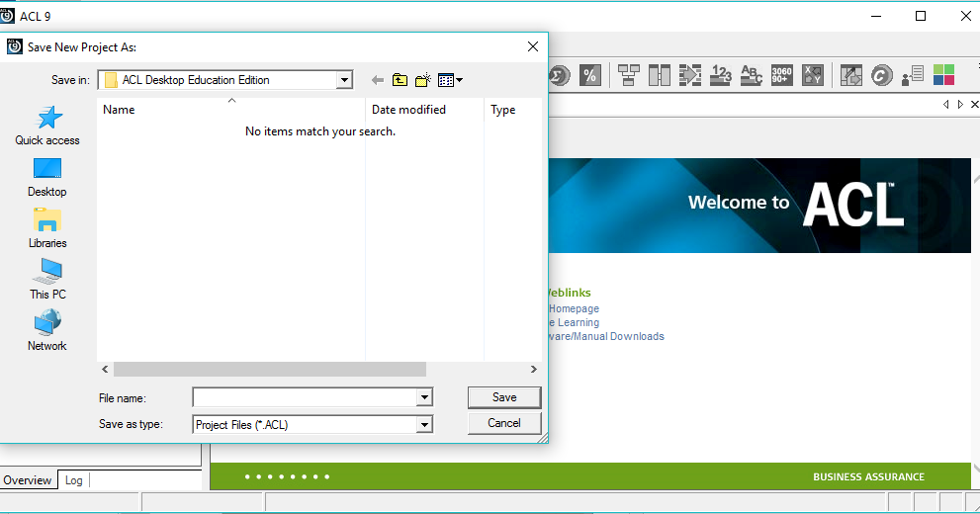980x514 pixels.
Task: Go up one folder level
Action: click(x=400, y=80)
